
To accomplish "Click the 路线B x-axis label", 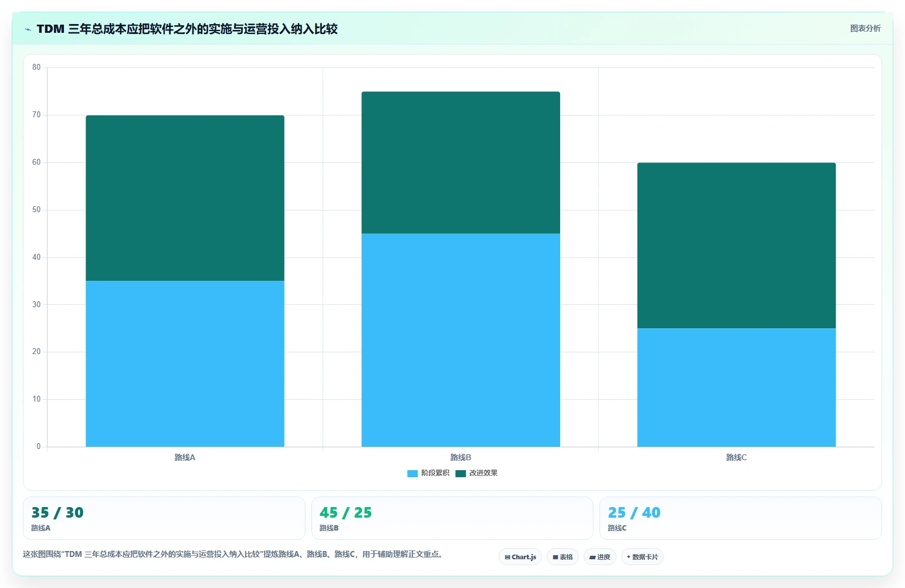I will point(460,457).
